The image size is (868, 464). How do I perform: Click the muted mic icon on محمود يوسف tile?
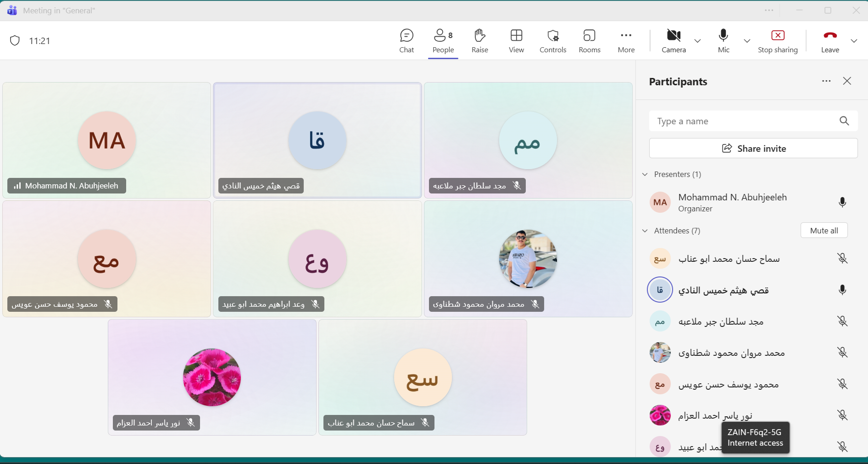click(108, 304)
